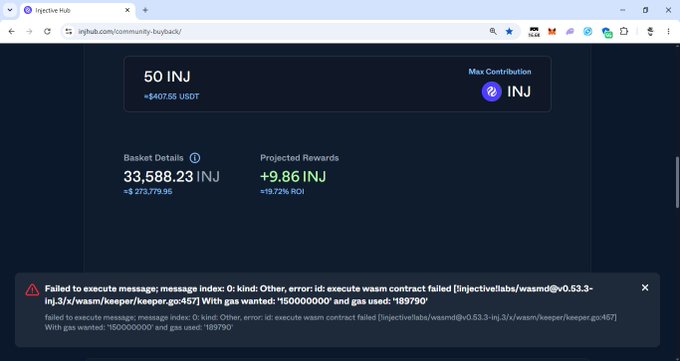Go forward in browser history
Image resolution: width=680 pixels, height=361 pixels.
[29, 31]
